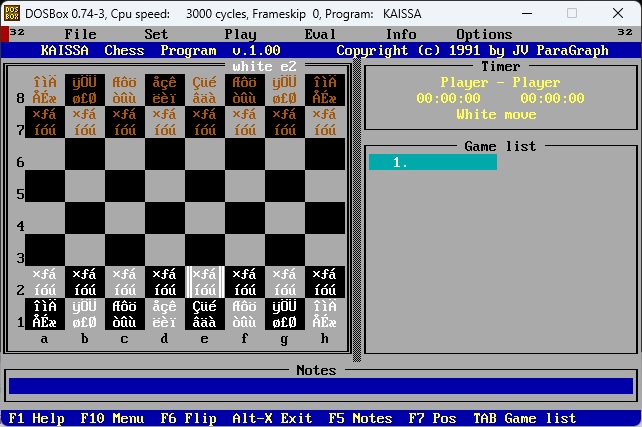This screenshot has width=642, height=427.
Task: Click the black pawn on e7
Action: (x=205, y=122)
